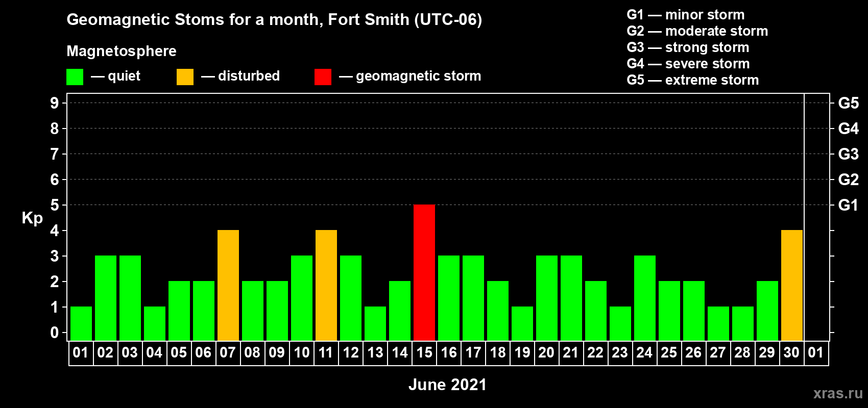This screenshot has width=868, height=408.
Task: Click the Kp value 5 tick label
Action: pos(55,205)
